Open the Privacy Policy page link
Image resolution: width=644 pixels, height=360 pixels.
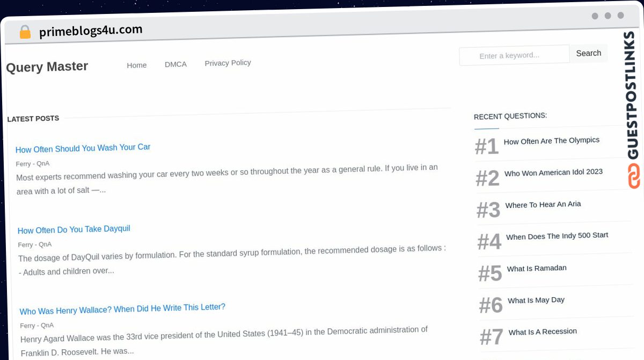(x=228, y=63)
